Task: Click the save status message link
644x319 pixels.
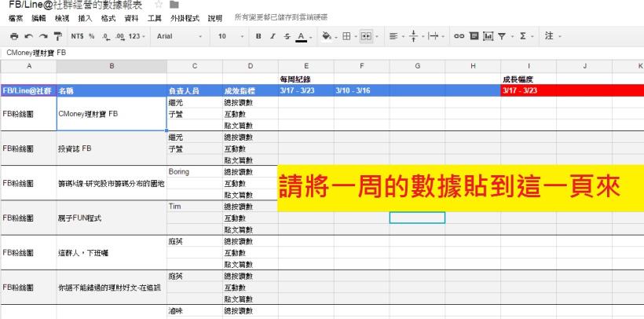Action: 281,17
